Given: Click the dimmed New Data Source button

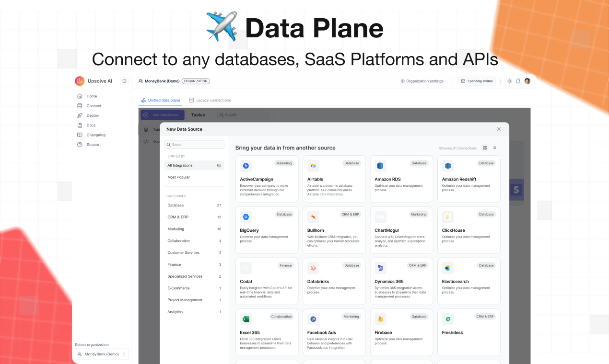Looking at the screenshot, I should [162, 115].
